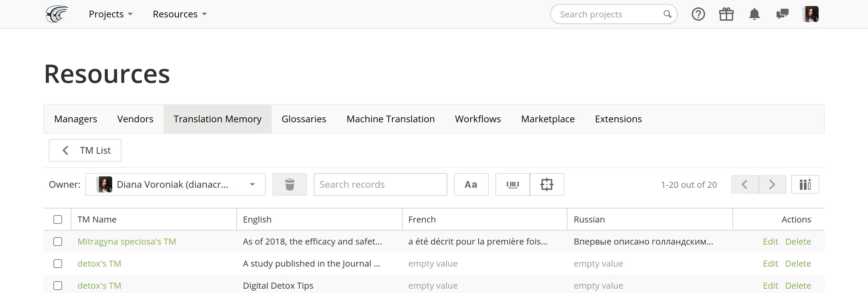
Task: Open detox's TM link in Digital Detox Tips row
Action: click(x=99, y=286)
